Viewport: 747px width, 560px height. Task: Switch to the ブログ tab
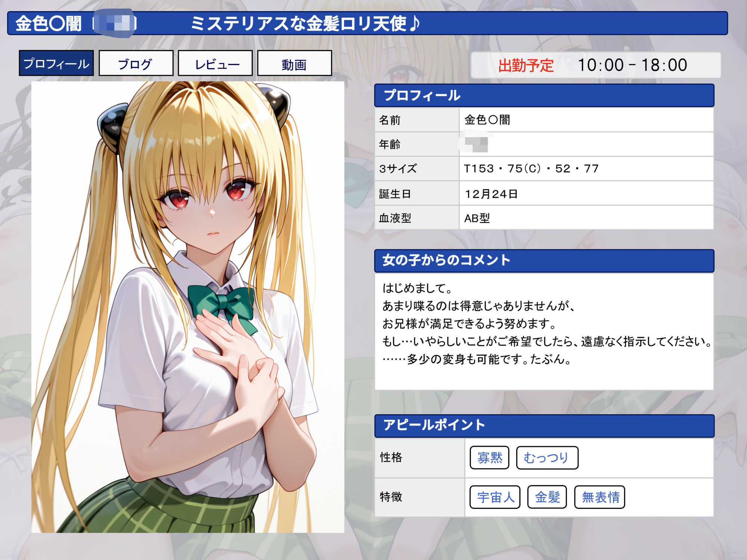coord(136,64)
